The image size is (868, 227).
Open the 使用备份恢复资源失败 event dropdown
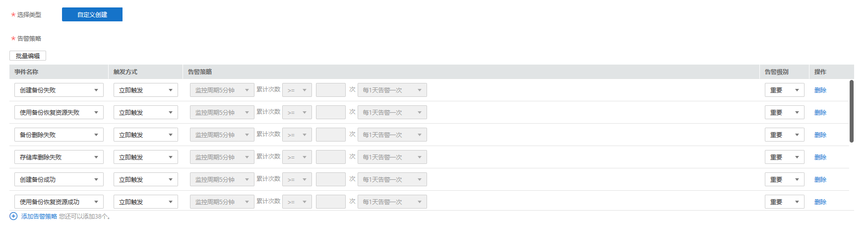coord(59,112)
